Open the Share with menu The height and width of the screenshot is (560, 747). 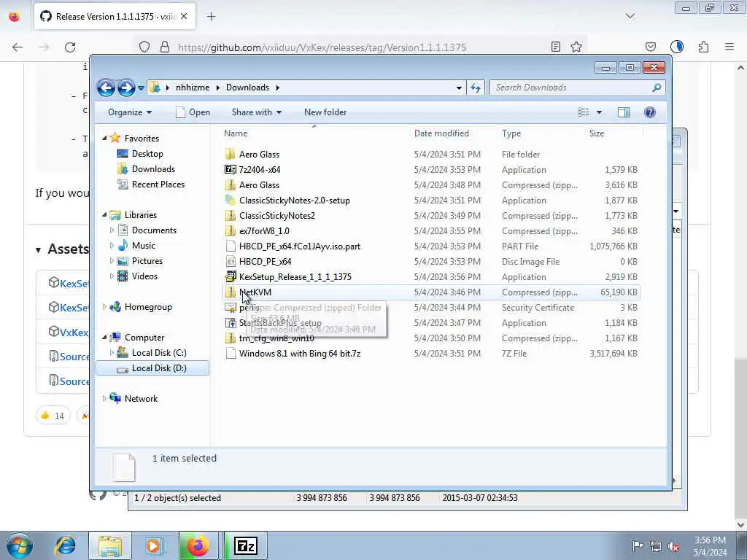point(256,112)
